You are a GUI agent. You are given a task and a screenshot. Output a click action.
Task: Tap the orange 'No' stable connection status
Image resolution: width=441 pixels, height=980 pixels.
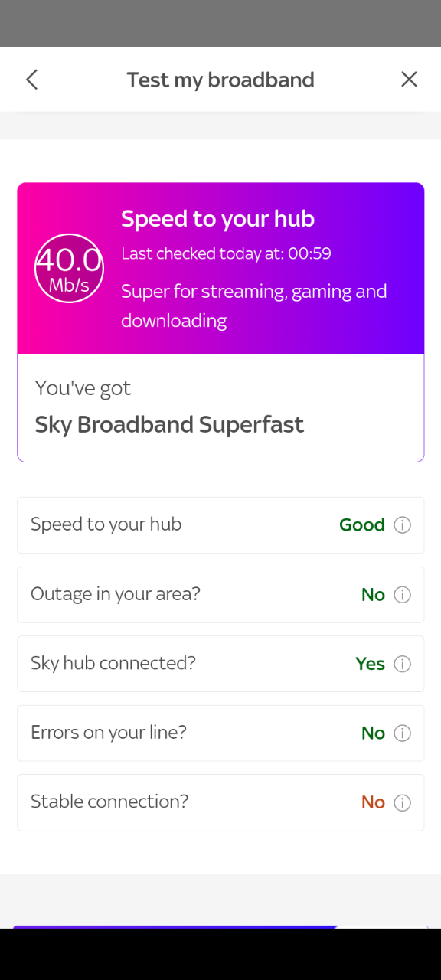373,802
